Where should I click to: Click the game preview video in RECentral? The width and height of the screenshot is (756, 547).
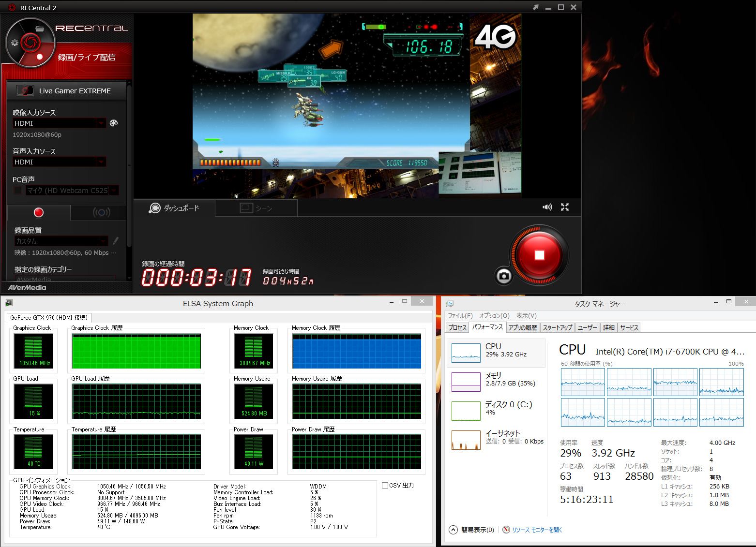tap(357, 106)
